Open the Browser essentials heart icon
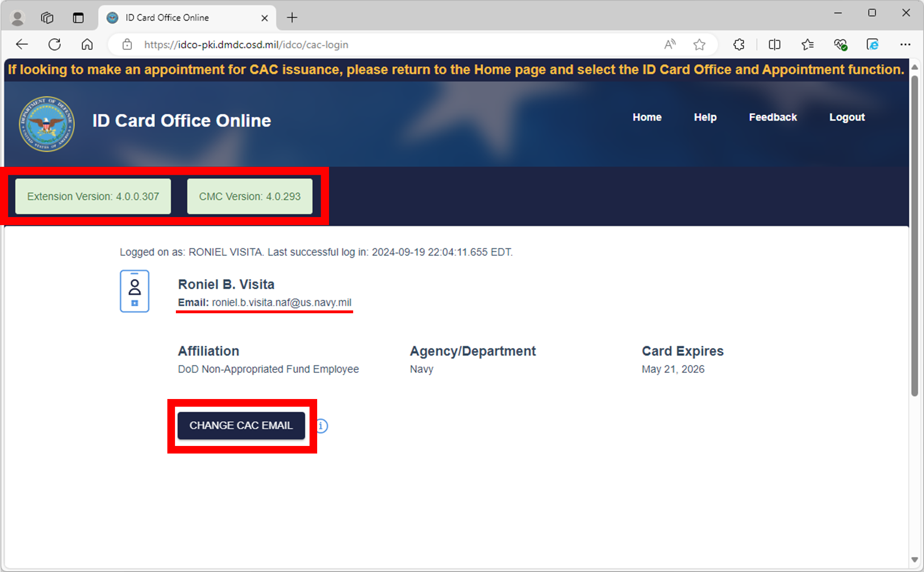This screenshot has height=572, width=924. 840,44
